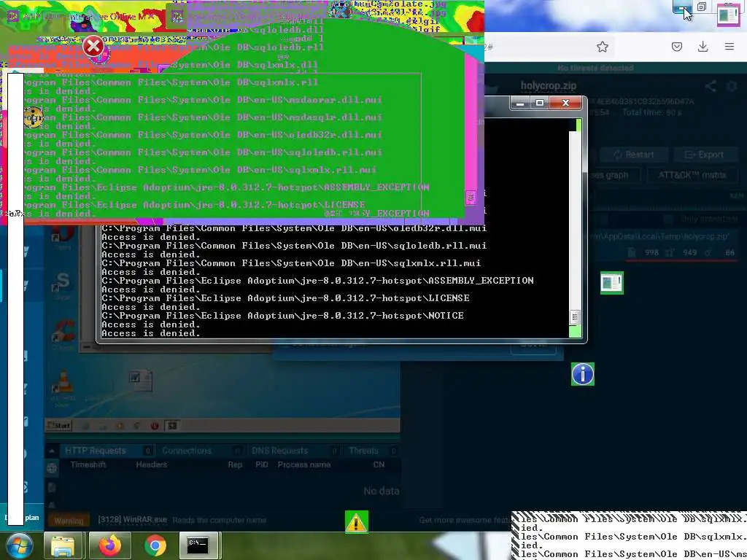
Task: Click the [3128] WinRAR.exe process link
Action: click(133, 519)
